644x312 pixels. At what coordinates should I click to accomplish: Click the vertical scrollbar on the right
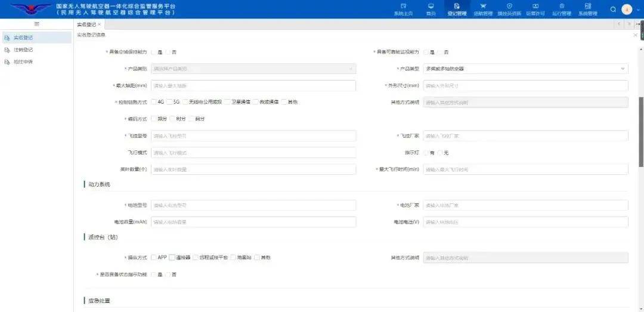pos(641,131)
